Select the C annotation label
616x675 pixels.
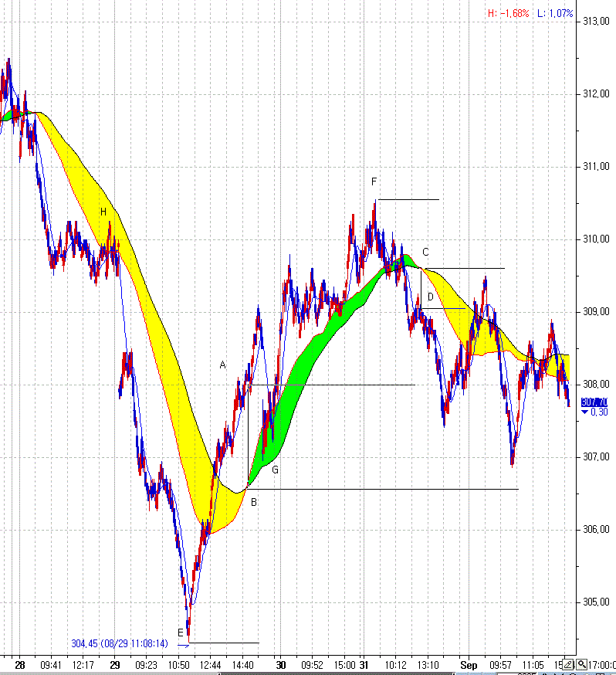(425, 251)
